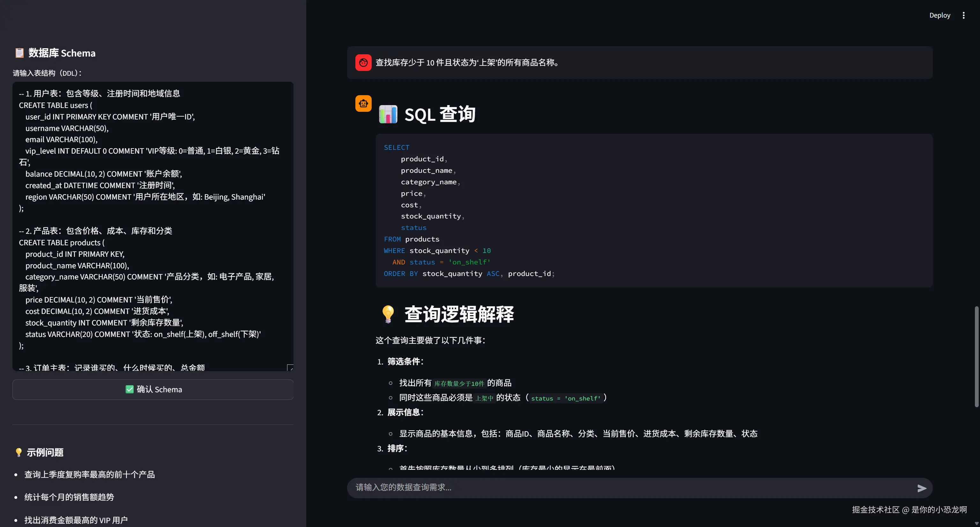Confirm the schema with 确认 Schema

pos(153,389)
